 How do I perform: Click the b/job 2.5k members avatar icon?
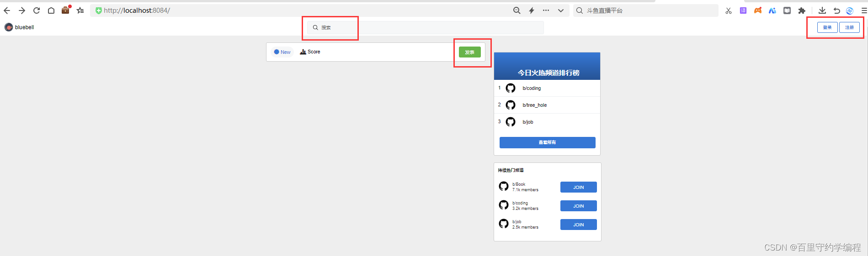504,224
